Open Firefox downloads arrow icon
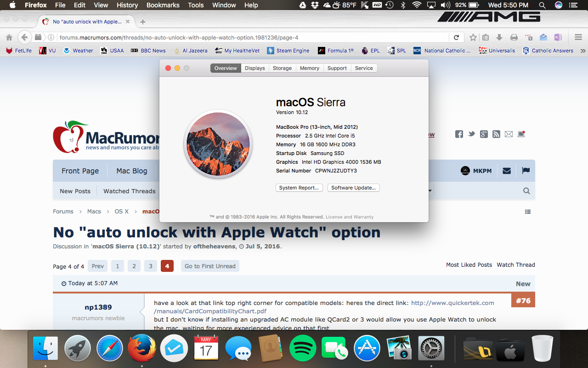 click(500, 37)
